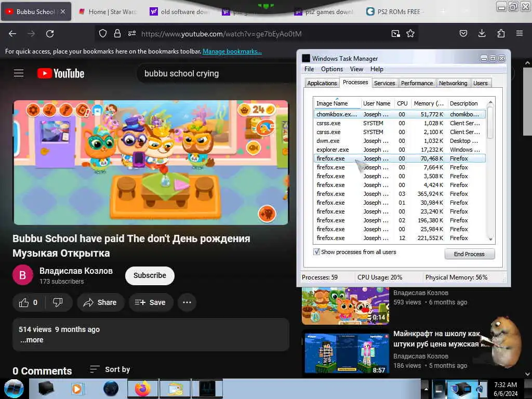The image size is (532, 399).
Task: Click the Save button under the video
Action: click(151, 302)
